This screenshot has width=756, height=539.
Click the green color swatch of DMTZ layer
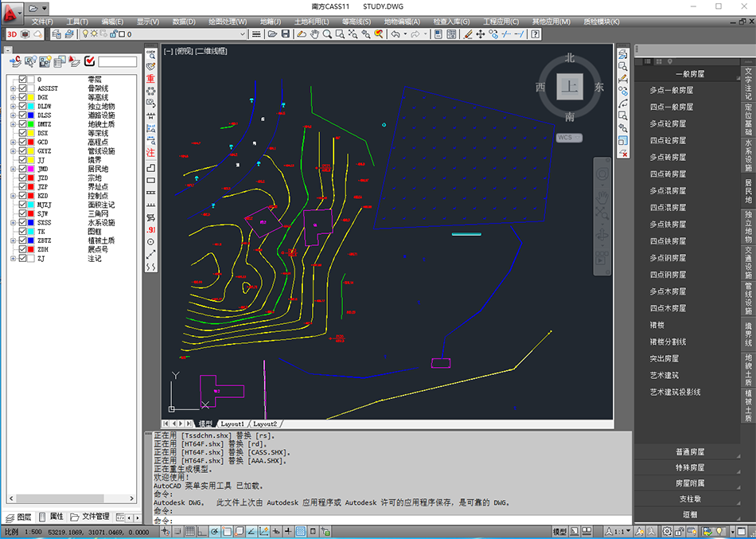31,124
